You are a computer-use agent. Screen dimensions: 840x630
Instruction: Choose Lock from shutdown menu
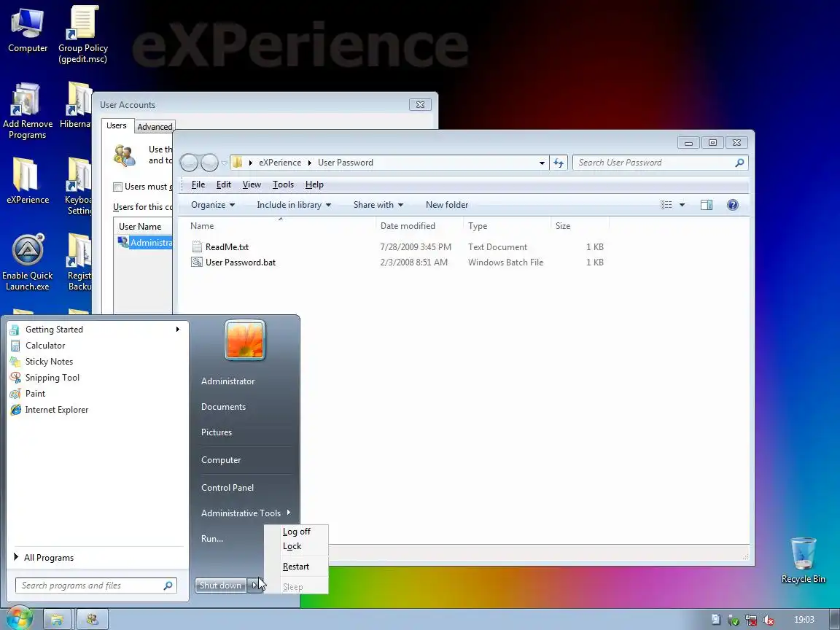click(x=292, y=546)
